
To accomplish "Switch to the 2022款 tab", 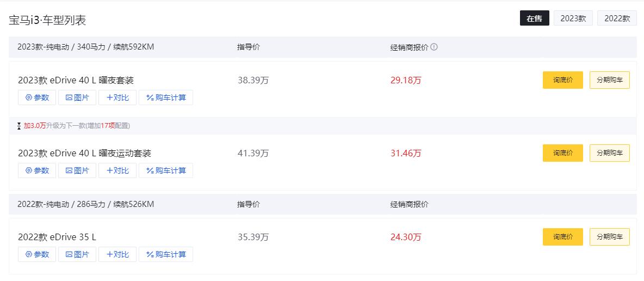I will [617, 18].
